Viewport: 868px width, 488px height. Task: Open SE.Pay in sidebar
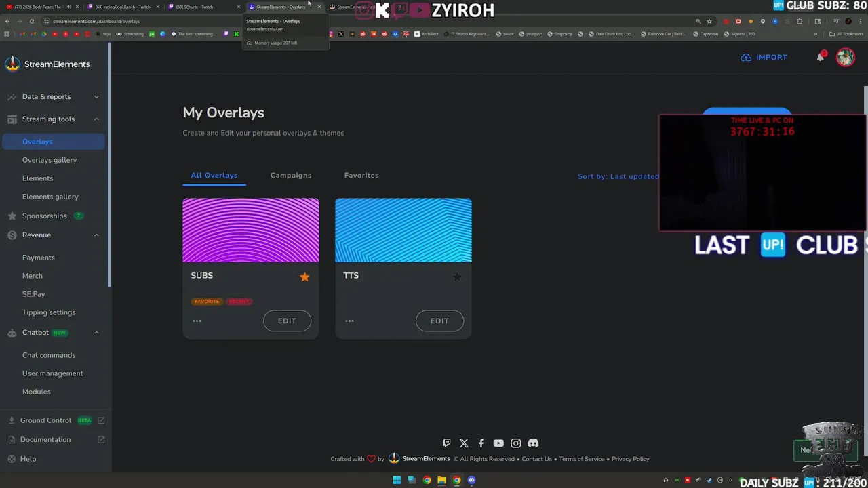click(x=33, y=294)
